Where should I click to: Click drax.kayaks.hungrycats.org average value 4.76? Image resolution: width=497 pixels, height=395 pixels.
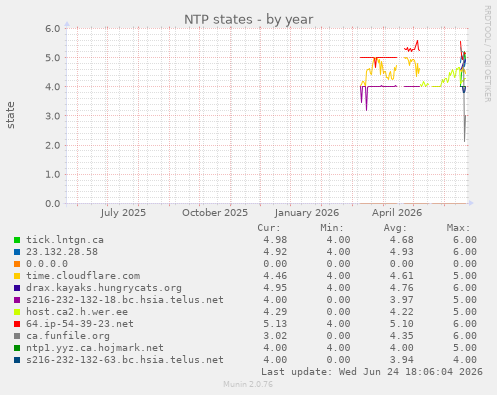[x=402, y=288]
